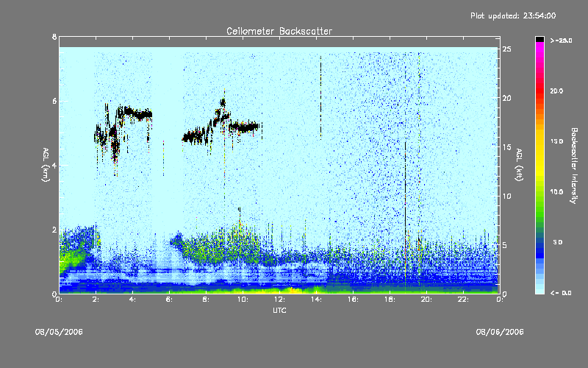Click the end date "08/06/2006"
The width and height of the screenshot is (588, 368).
pos(500,332)
